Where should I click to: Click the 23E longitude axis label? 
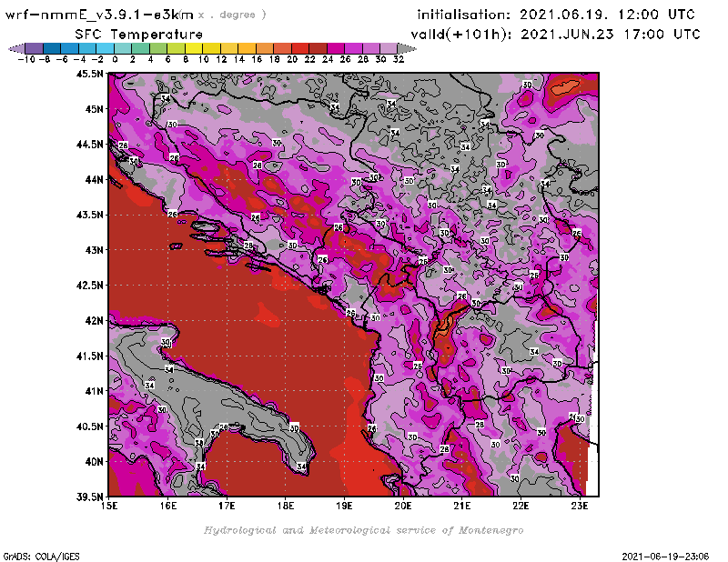pyautogui.click(x=580, y=506)
